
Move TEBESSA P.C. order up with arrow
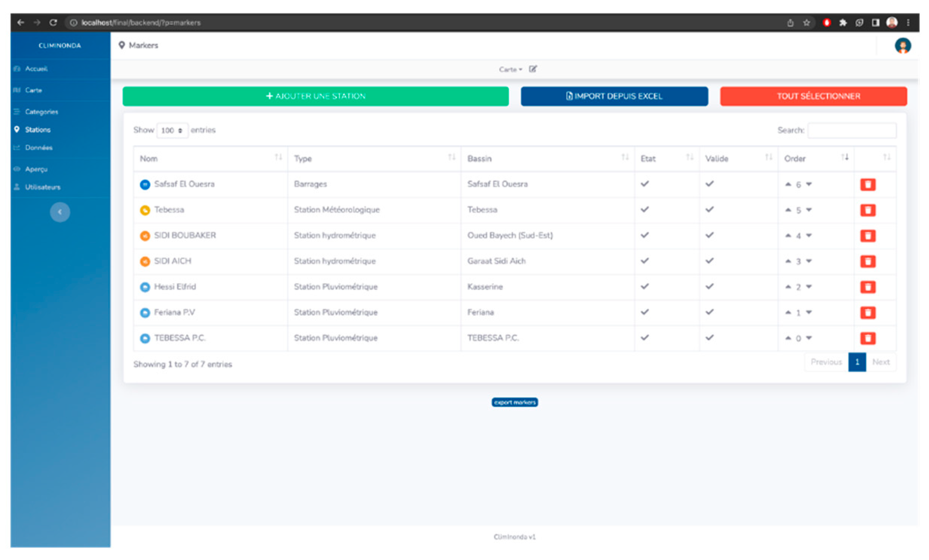[x=788, y=338]
